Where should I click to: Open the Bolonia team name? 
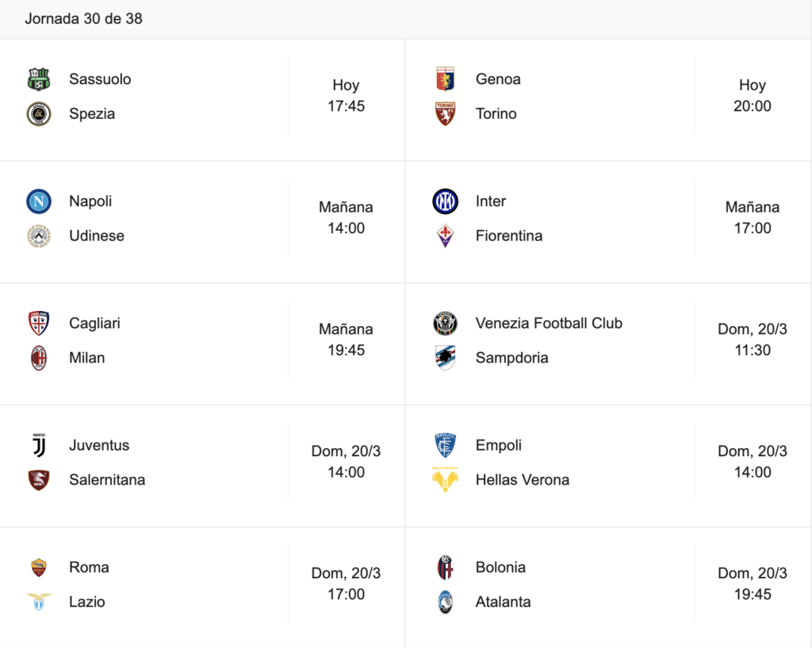501,567
